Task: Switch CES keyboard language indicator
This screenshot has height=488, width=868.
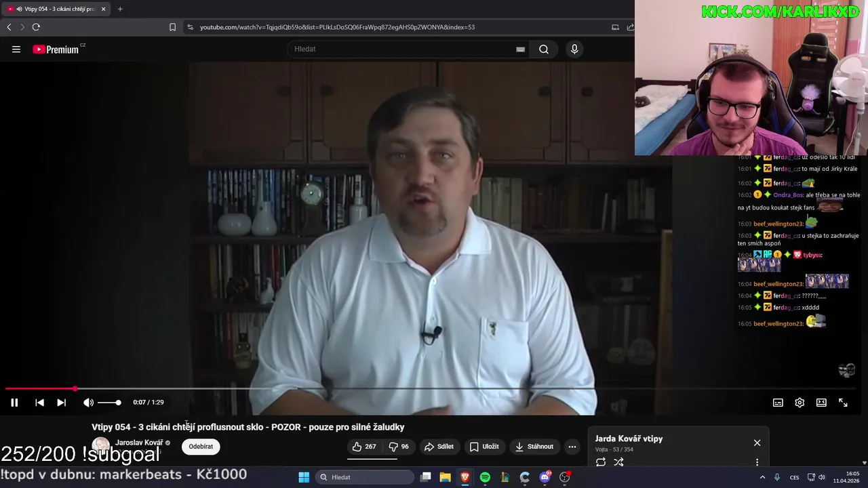Action: tap(794, 477)
